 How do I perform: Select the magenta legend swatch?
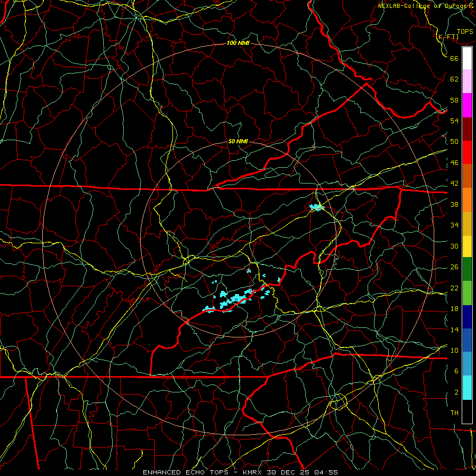[467, 105]
